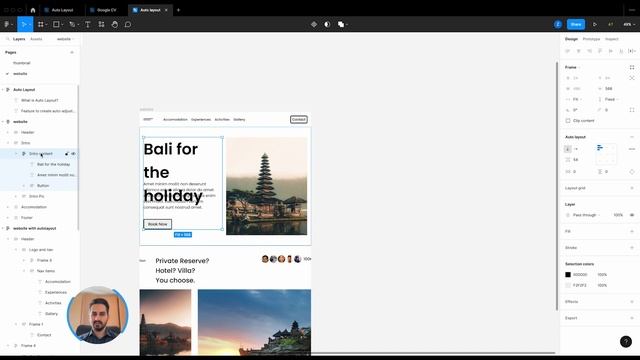Expand the Intro content layer
Viewport: 640px width, 360px height.
click(16, 153)
